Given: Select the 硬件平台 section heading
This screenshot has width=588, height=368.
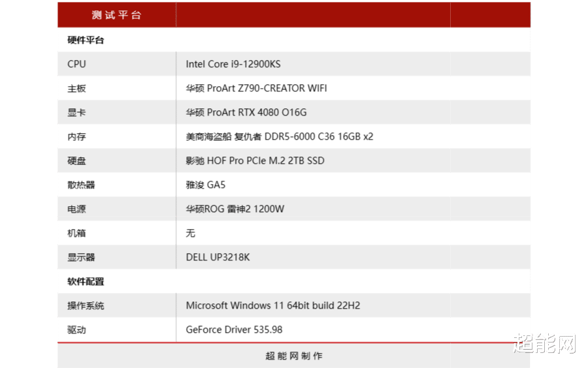Looking at the screenshot, I should (86, 40).
